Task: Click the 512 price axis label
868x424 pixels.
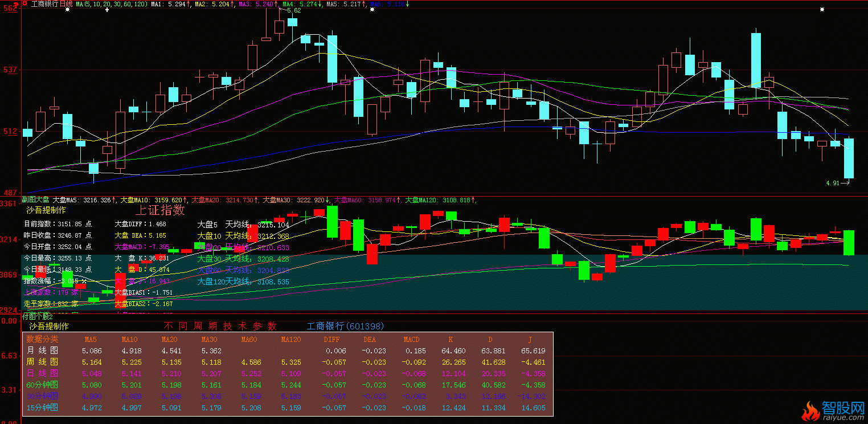Action: pos(10,131)
